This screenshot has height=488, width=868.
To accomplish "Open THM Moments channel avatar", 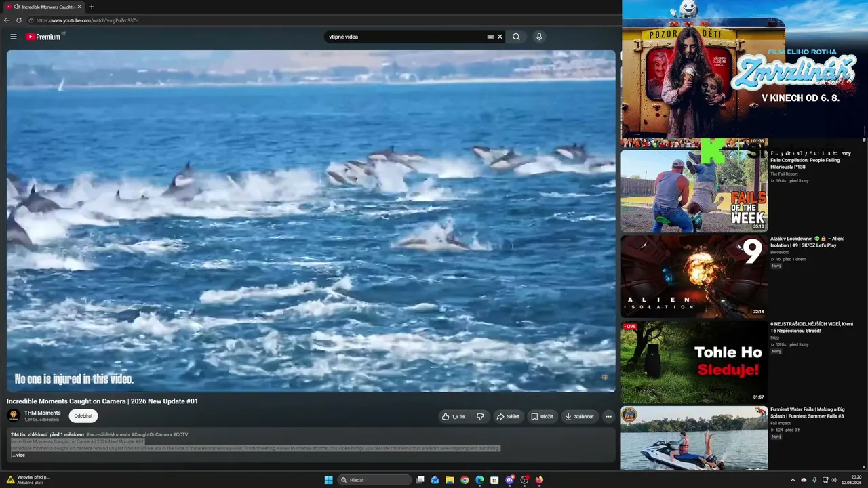I will tap(14, 415).
